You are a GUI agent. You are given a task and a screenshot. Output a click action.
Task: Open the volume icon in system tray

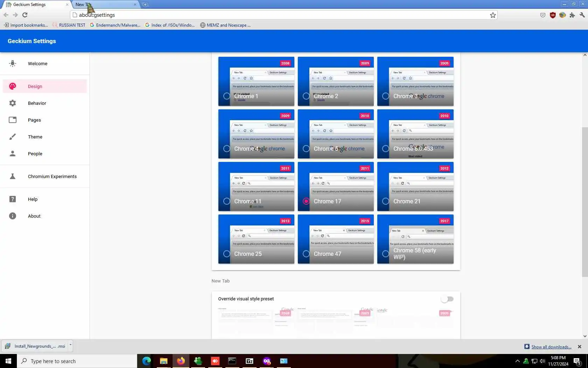[542, 361]
